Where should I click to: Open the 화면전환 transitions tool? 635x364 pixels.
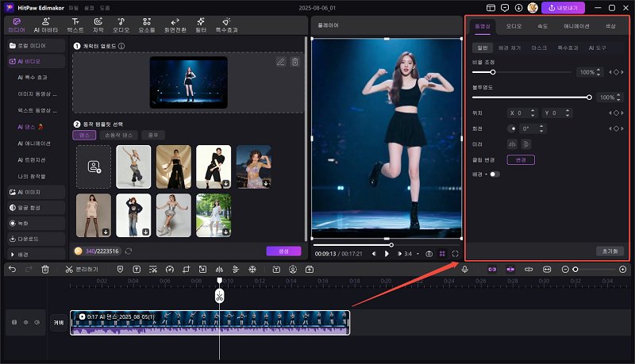click(x=175, y=25)
